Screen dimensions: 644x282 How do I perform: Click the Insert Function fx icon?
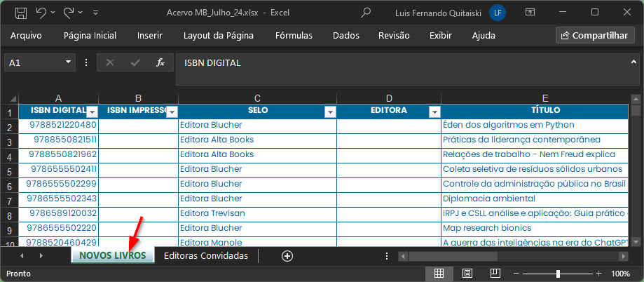(160, 62)
